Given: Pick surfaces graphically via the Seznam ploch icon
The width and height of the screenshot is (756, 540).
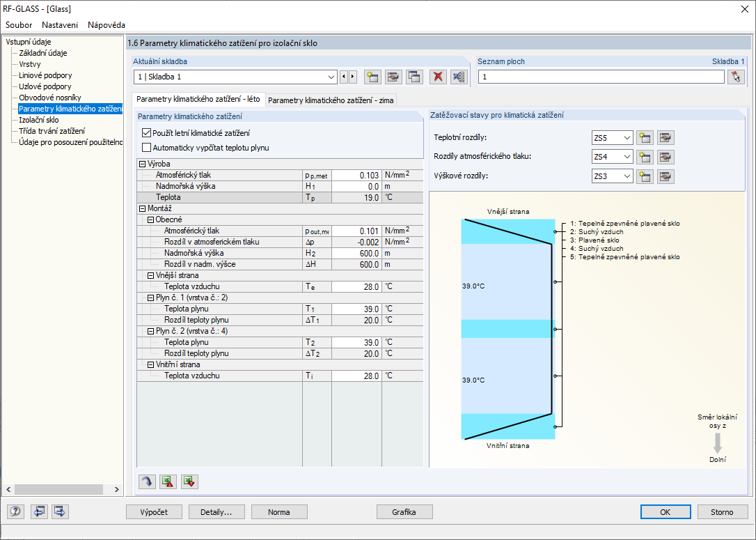Looking at the screenshot, I should pos(736,77).
